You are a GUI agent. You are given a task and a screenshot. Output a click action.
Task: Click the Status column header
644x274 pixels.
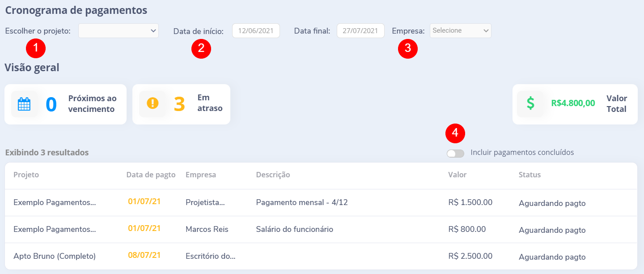point(530,175)
